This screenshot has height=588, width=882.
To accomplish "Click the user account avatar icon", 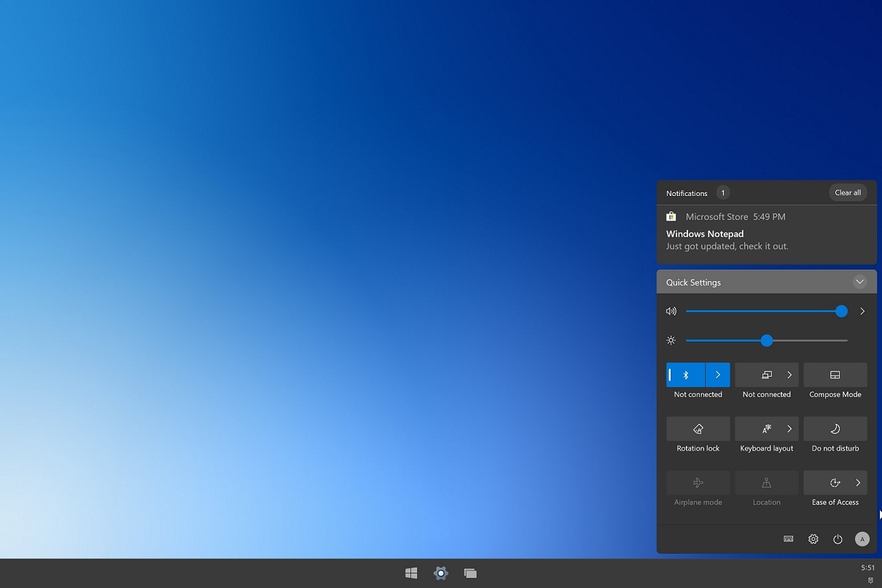I will 862,538.
